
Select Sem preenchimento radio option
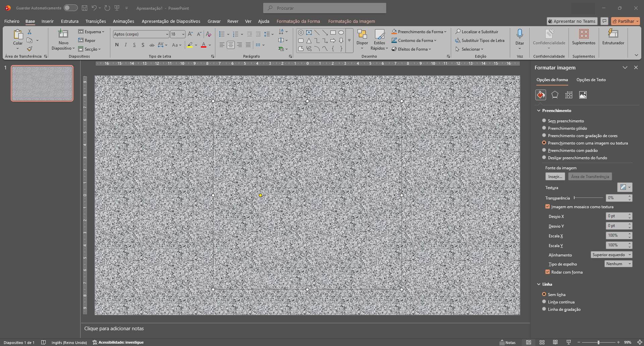point(544,121)
